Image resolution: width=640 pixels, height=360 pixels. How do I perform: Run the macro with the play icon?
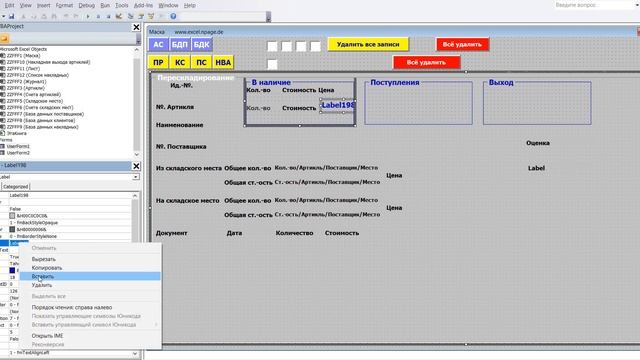click(x=88, y=16)
